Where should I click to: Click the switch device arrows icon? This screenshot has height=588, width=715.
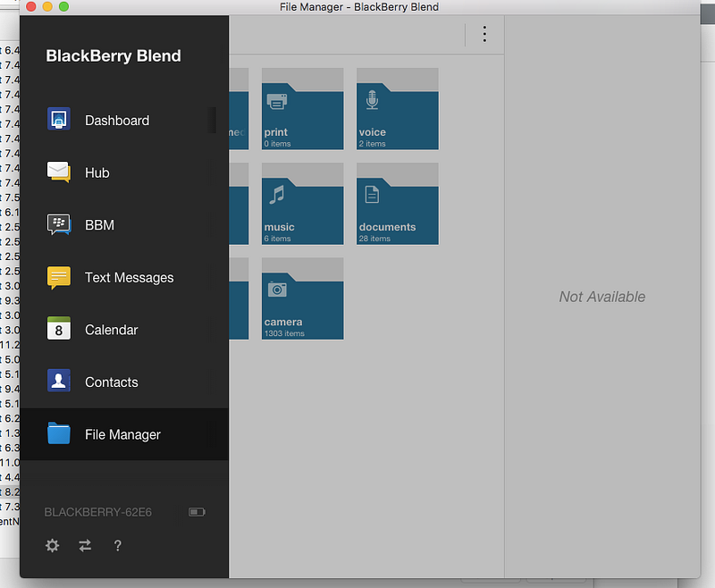tap(85, 546)
